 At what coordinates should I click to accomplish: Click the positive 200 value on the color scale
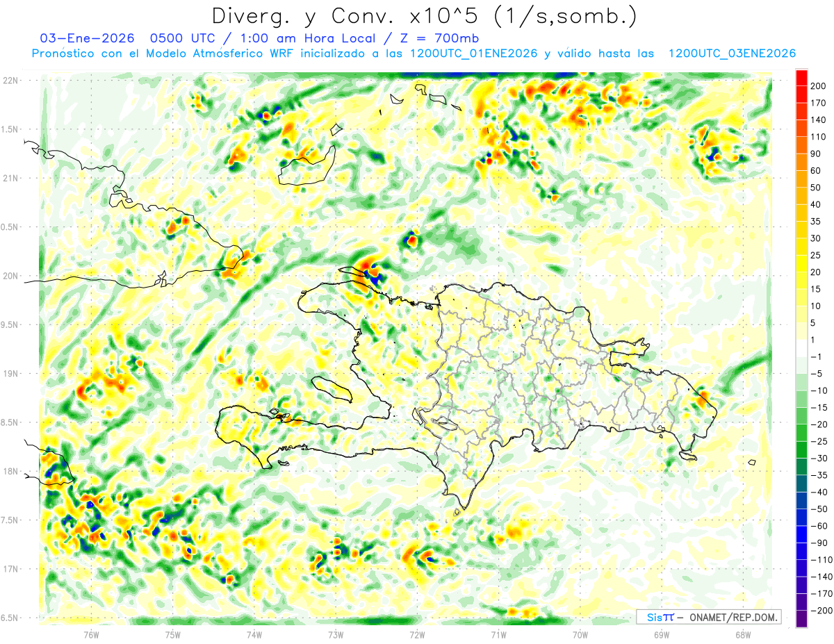[817, 86]
